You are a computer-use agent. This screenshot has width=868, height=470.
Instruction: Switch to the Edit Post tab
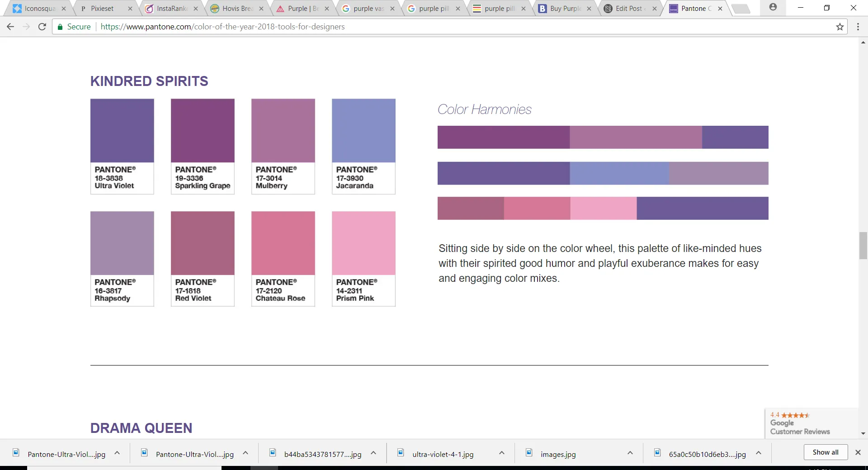pos(628,9)
